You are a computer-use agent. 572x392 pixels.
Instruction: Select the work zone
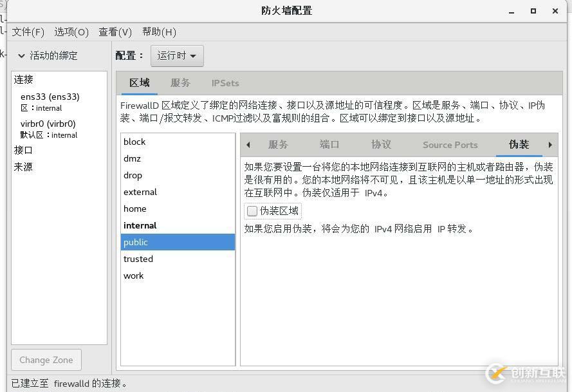click(x=178, y=275)
